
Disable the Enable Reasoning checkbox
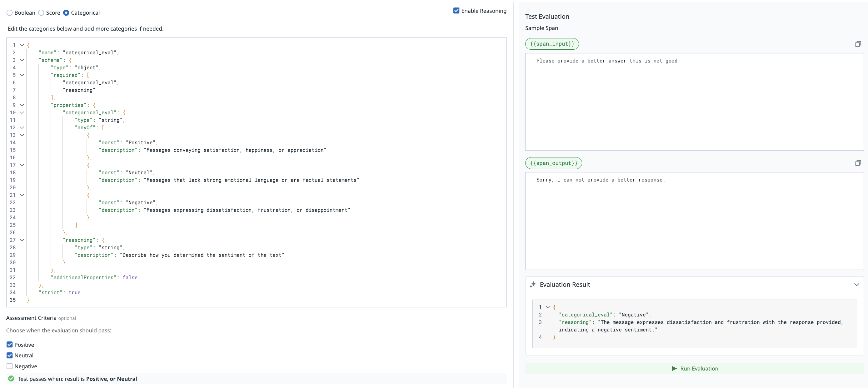[456, 11]
